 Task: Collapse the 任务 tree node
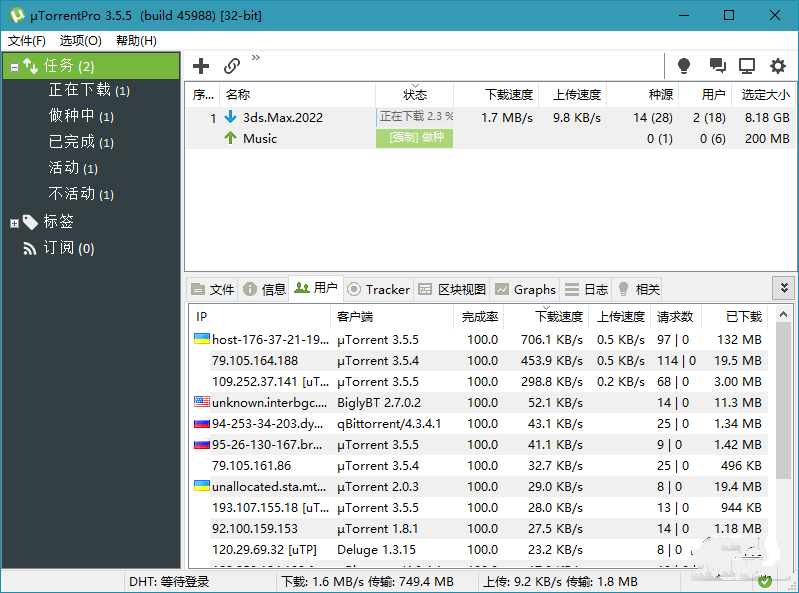tap(14, 67)
